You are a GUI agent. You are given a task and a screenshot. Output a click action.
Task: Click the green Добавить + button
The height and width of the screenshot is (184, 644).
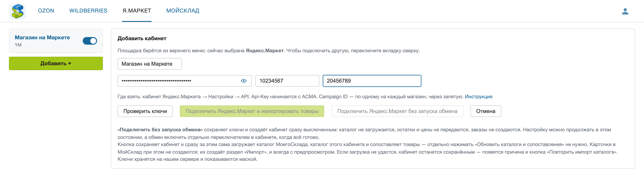click(x=56, y=63)
